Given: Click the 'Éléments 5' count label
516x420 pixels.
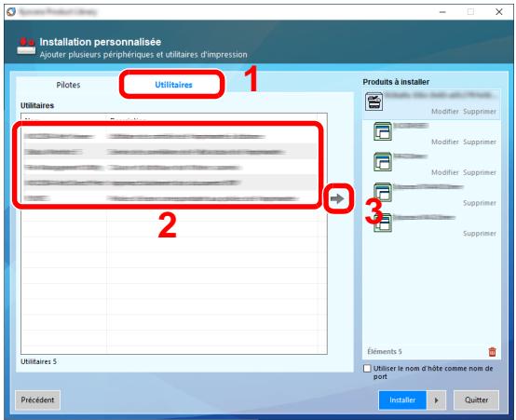Looking at the screenshot, I should pos(385,351).
